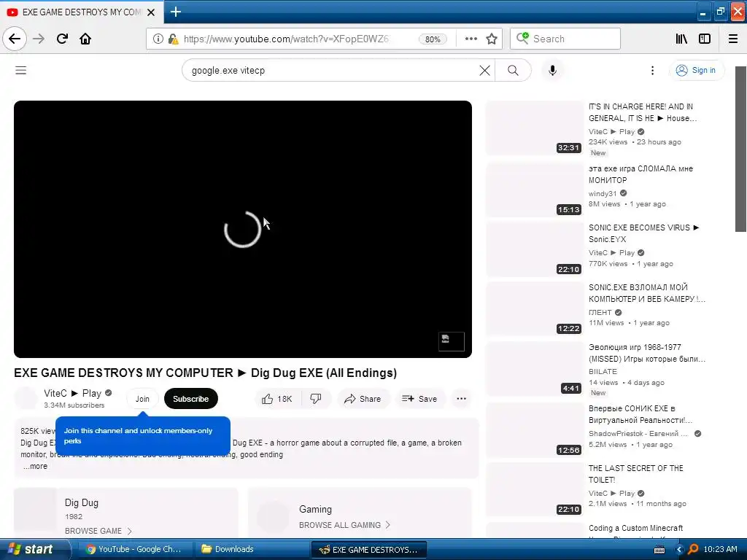The height and width of the screenshot is (560, 747).
Task: Click ViteC Play channel avatar
Action: [x=26, y=398]
